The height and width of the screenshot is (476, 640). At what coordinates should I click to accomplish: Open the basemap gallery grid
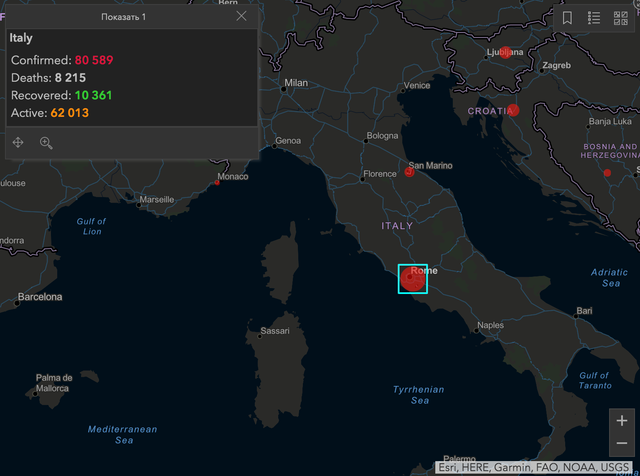[x=621, y=18]
